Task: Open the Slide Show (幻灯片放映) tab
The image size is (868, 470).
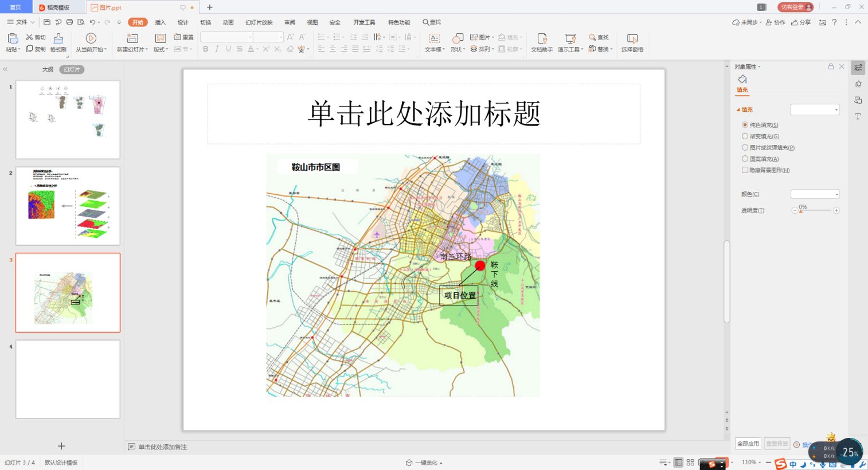Action: point(259,22)
